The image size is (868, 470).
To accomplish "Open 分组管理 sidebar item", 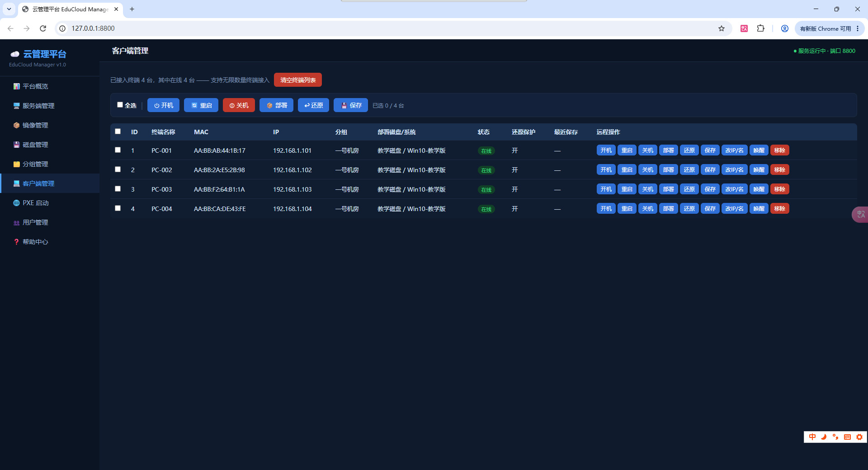I will [50, 164].
